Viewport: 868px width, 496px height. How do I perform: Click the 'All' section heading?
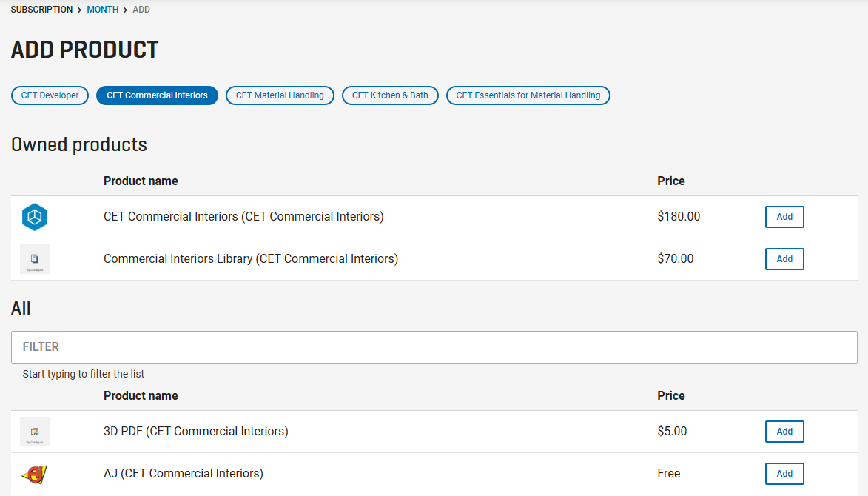tap(21, 308)
